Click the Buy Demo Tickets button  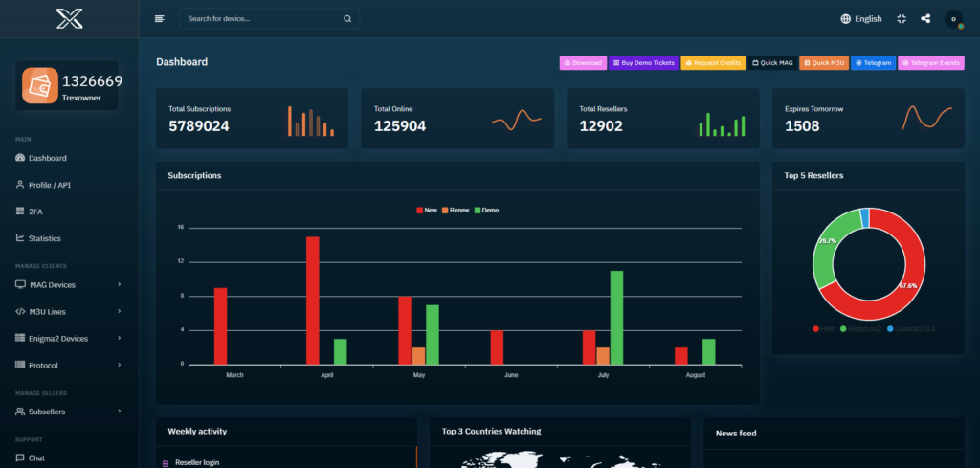tap(643, 63)
